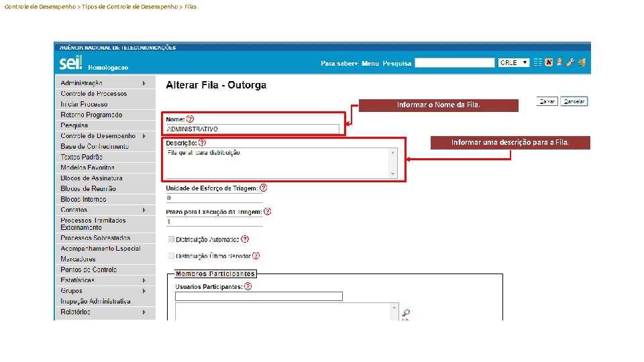Expand the Controle de Desempenho submenu arrow
644x362 pixels.
(144, 136)
